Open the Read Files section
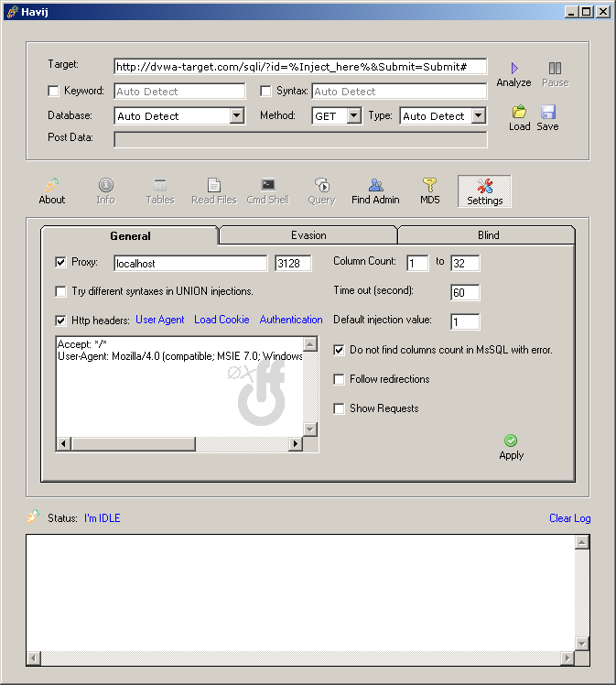The height and width of the screenshot is (685, 616). (x=214, y=191)
